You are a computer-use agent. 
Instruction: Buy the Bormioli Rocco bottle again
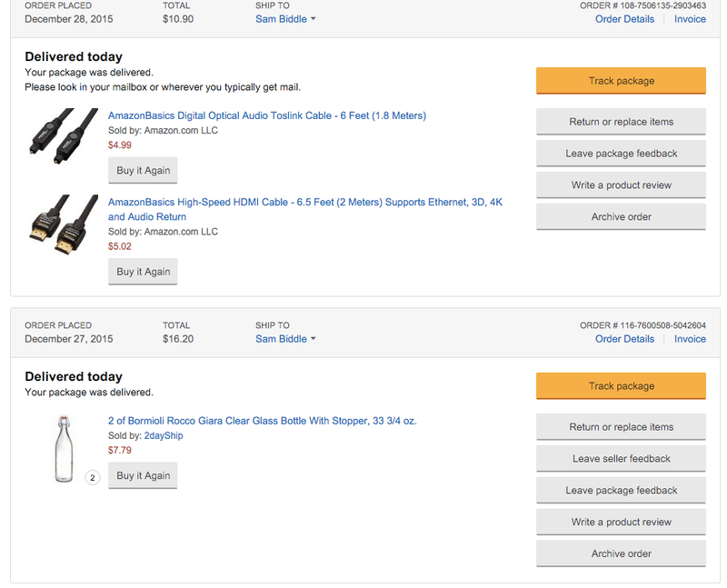coord(143,475)
